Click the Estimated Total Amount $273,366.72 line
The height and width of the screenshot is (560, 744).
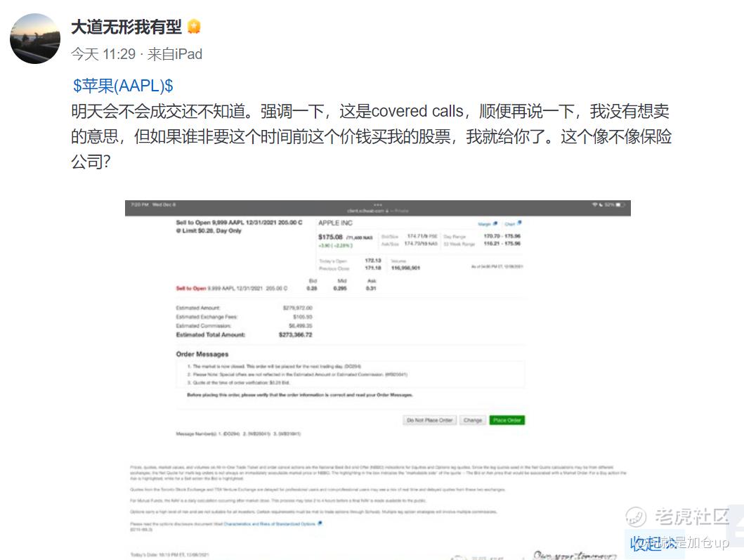tap(244, 334)
